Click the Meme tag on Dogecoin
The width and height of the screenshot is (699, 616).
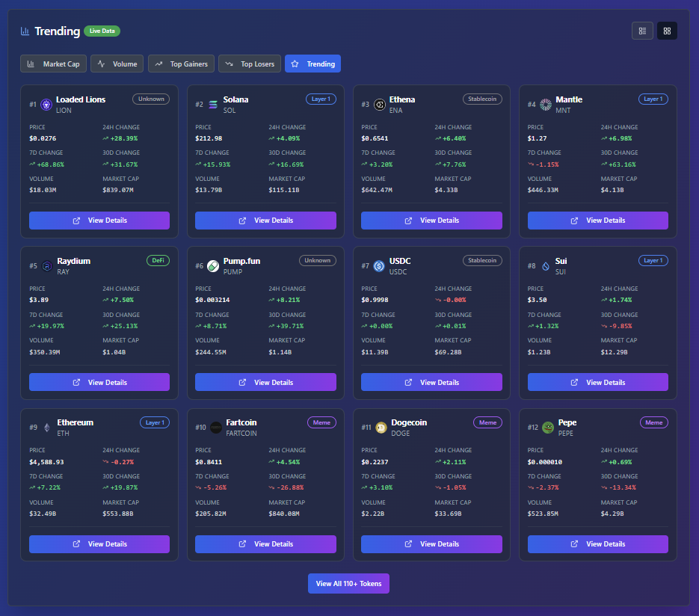click(x=487, y=422)
